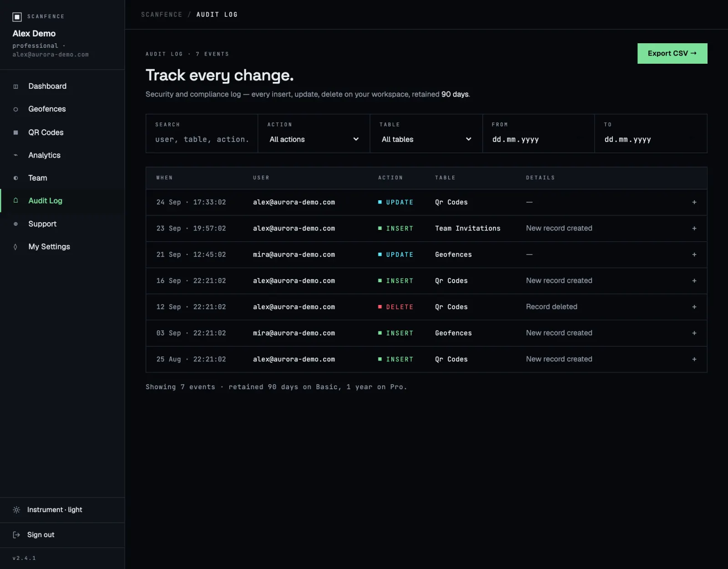Screen dimensions: 728x569
Task: Expand the 21 Sep 12:45:02 Geofences event
Action: pyautogui.click(x=694, y=254)
